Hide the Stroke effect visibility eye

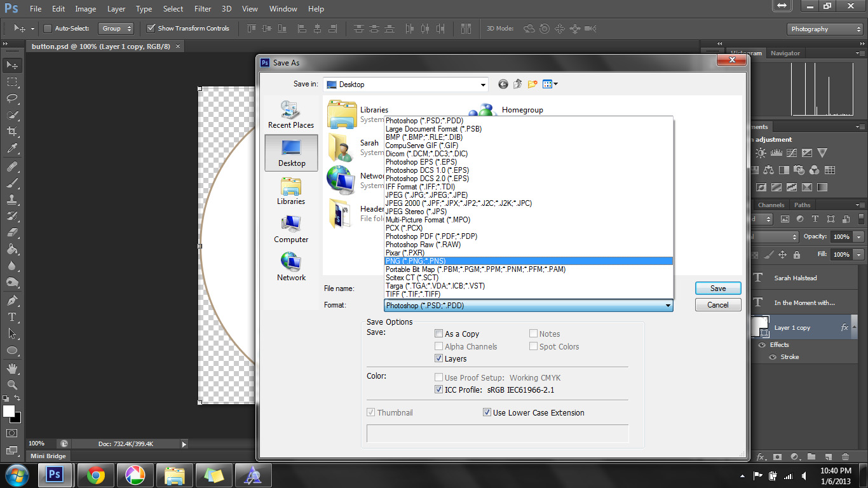tap(773, 357)
